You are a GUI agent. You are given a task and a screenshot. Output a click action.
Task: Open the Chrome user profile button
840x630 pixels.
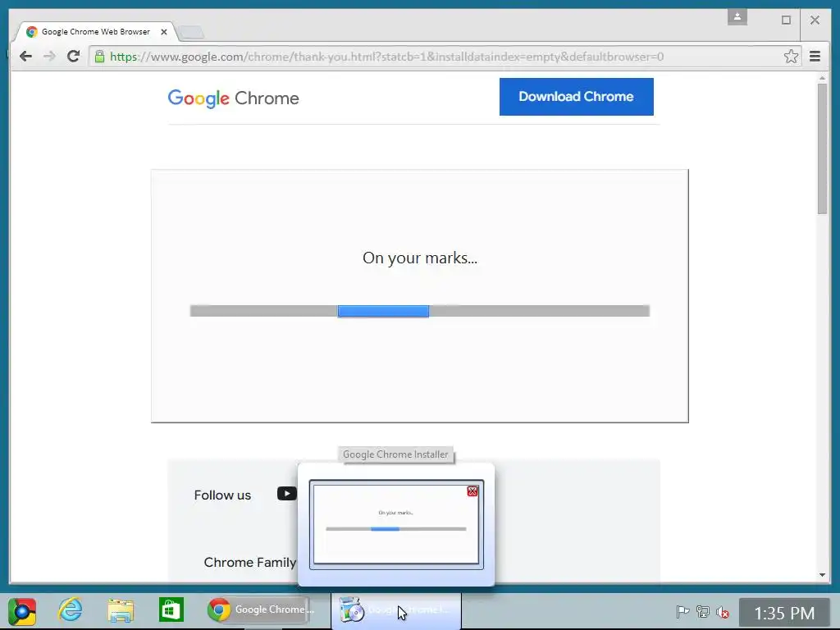click(737, 17)
